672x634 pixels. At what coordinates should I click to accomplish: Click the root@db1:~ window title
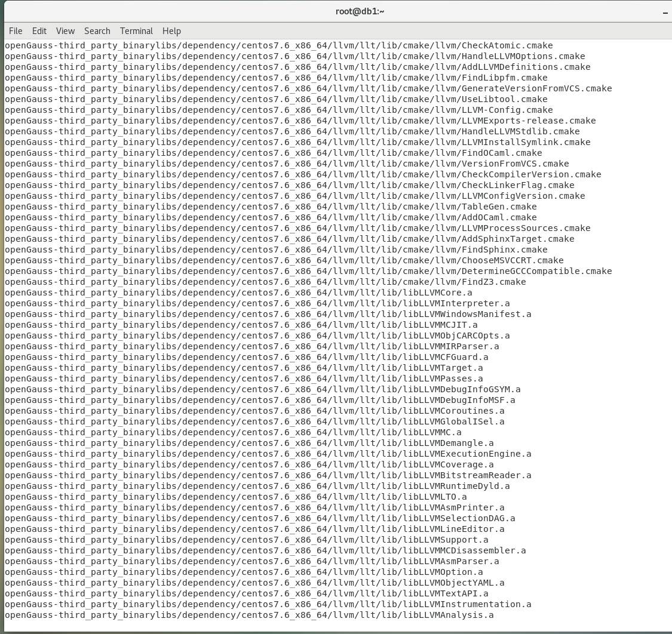(360, 11)
